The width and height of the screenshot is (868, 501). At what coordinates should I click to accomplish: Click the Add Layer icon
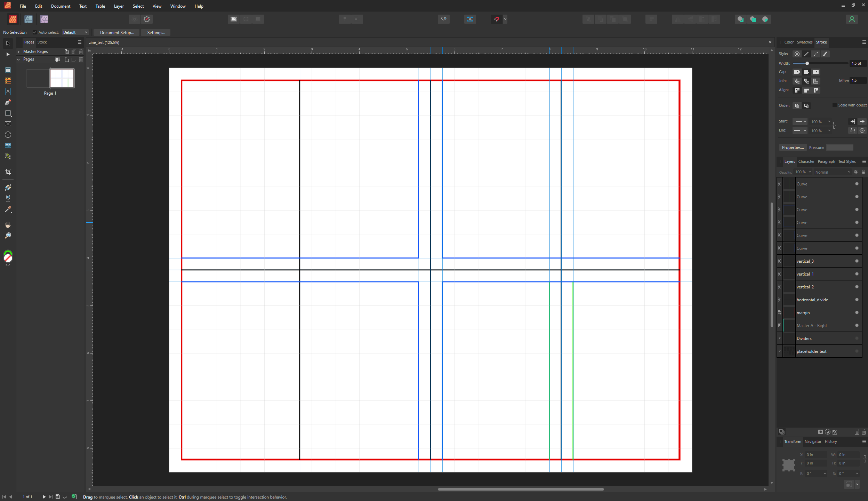click(x=857, y=432)
